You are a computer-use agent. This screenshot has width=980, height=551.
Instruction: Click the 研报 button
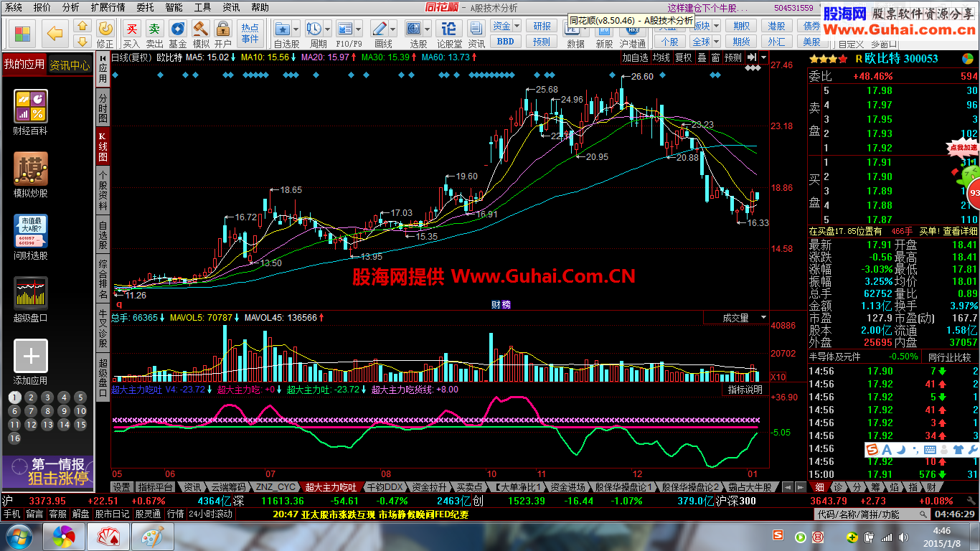542,26
